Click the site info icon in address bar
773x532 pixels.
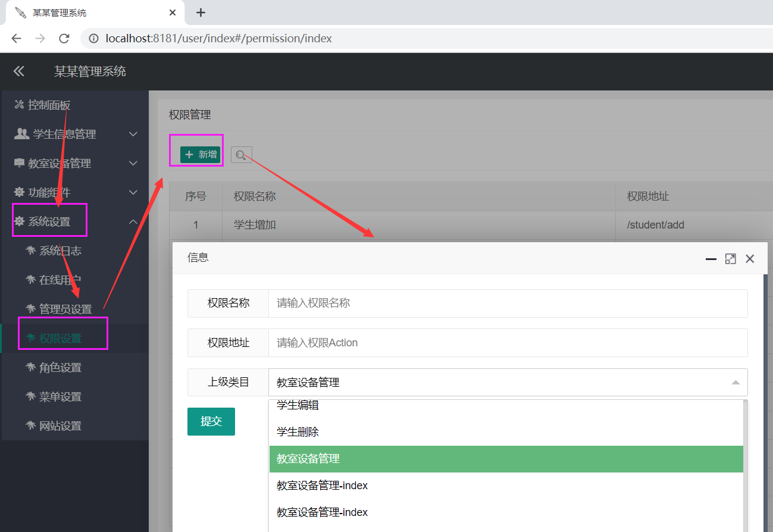[94, 38]
